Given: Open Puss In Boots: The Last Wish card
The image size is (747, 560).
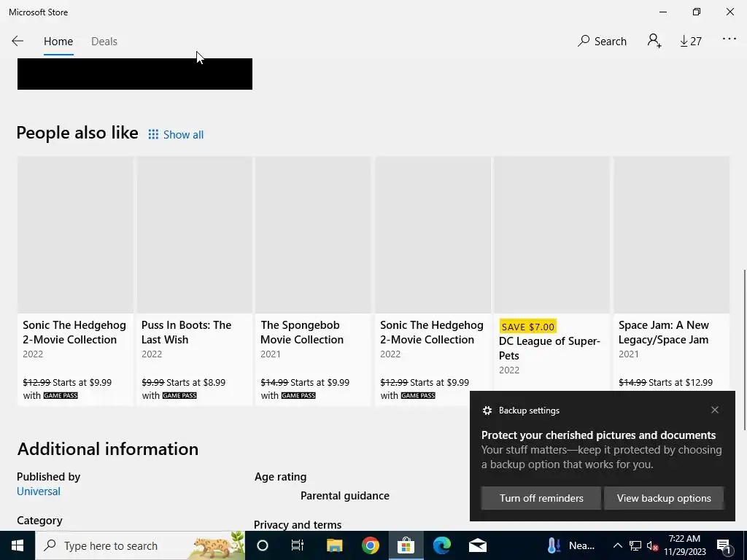Looking at the screenshot, I should pyautogui.click(x=194, y=281).
